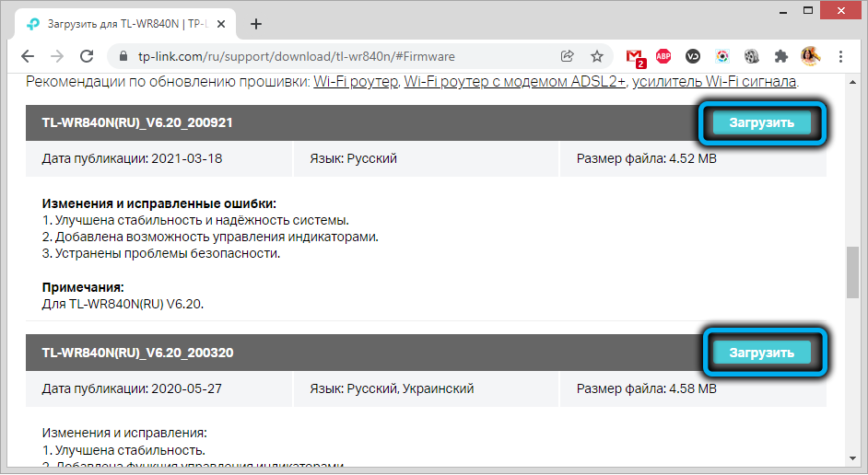The image size is (868, 475).
Task: Click Устранены проблемы безопасности line
Action: pos(161,253)
